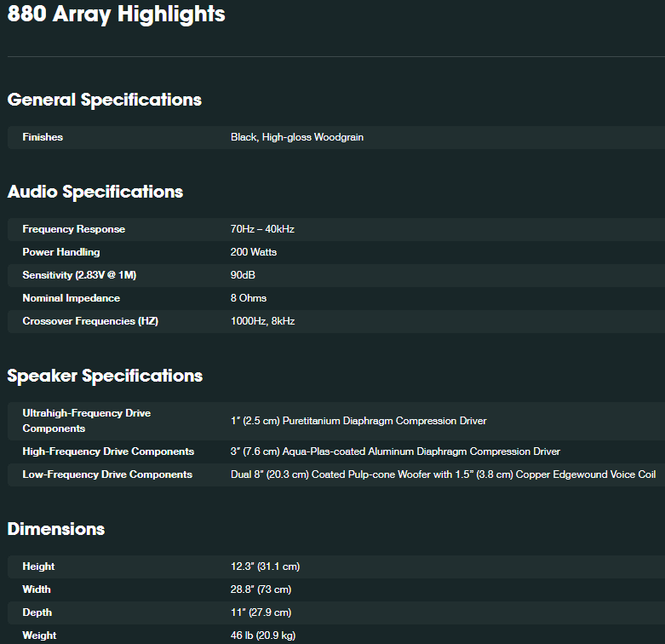Select the Crossover Frequencies (HZ) label
The height and width of the screenshot is (644, 665).
[x=90, y=321]
